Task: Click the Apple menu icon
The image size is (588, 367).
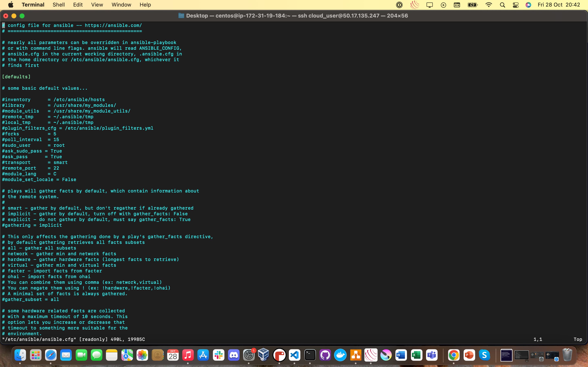Action: [x=11, y=5]
